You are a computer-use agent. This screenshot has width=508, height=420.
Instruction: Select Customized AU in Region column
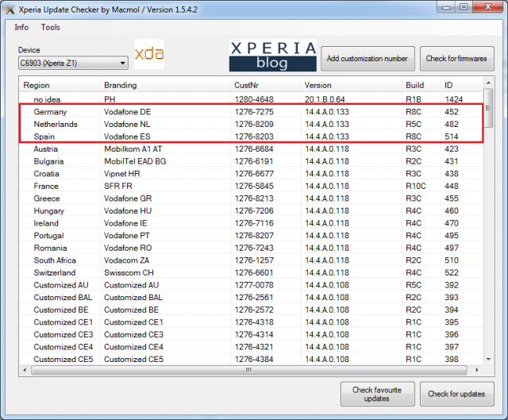[x=61, y=285]
